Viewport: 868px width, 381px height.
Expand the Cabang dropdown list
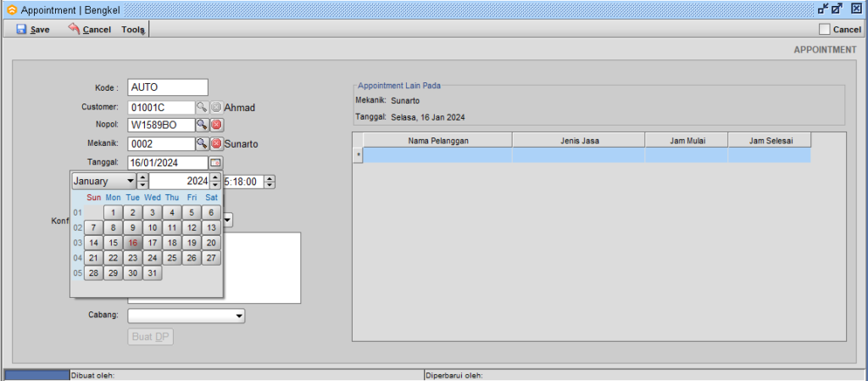coord(239,316)
